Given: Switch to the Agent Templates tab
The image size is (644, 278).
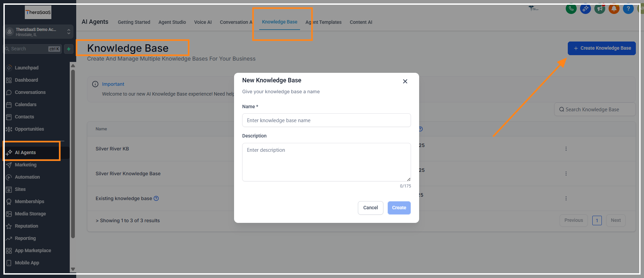Looking at the screenshot, I should pyautogui.click(x=324, y=22).
